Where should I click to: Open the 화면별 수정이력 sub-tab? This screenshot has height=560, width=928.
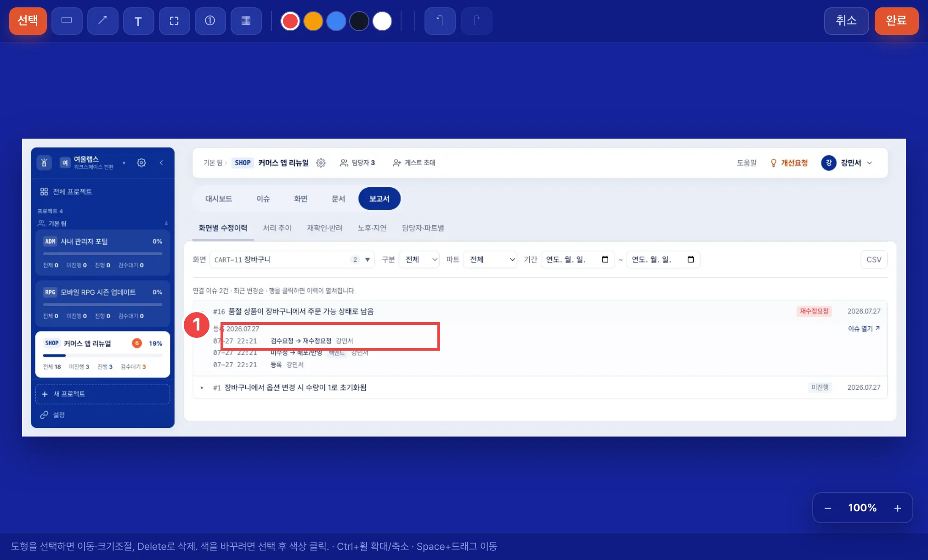[223, 228]
